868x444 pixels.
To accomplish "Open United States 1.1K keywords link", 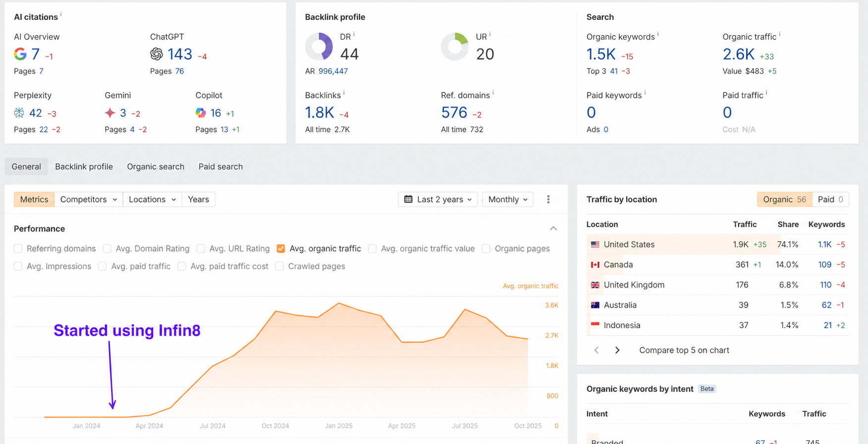I will 824,245.
